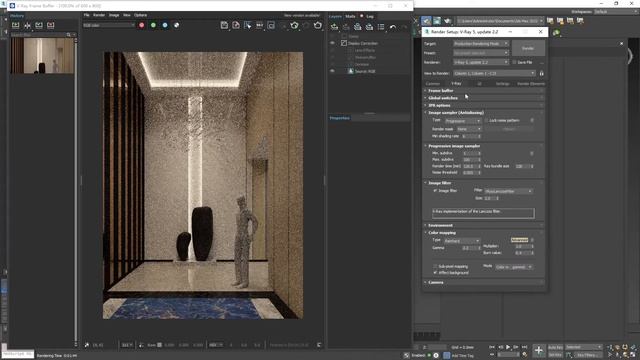
Task: Click the highlighted Advanced mode button
Action: click(520, 240)
